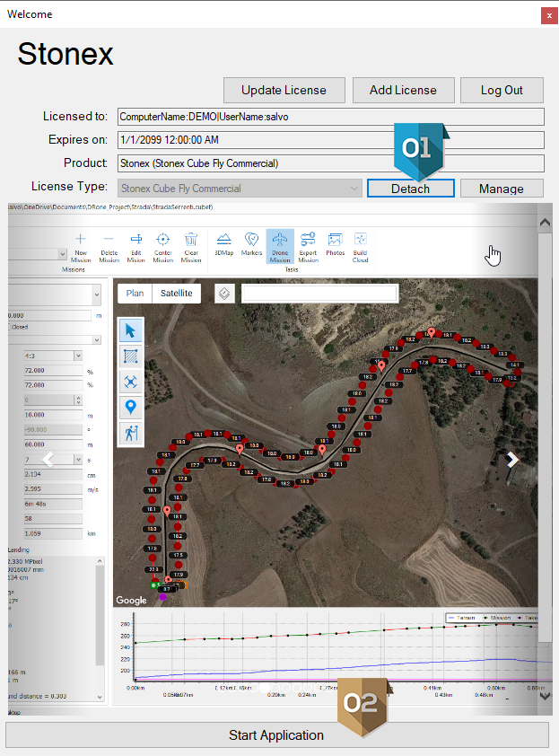Viewport: 559px width, 756px height.
Task: Select the location pin map tool
Action: pos(131,408)
